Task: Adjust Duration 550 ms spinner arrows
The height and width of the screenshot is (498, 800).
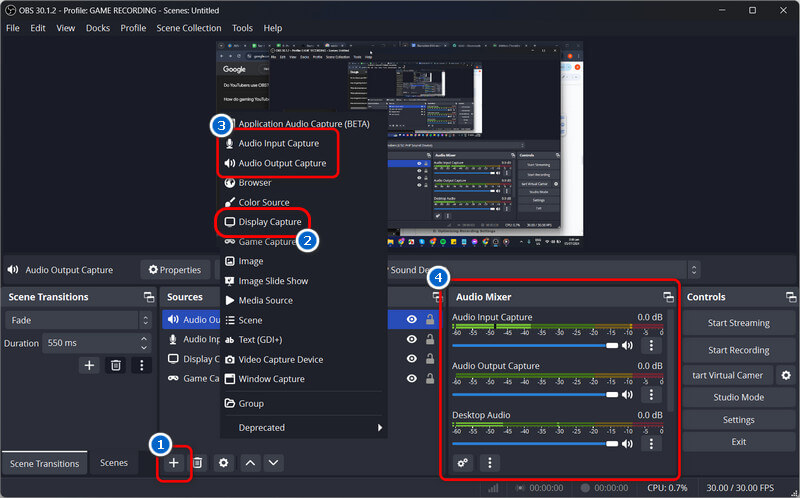Action: tap(144, 343)
